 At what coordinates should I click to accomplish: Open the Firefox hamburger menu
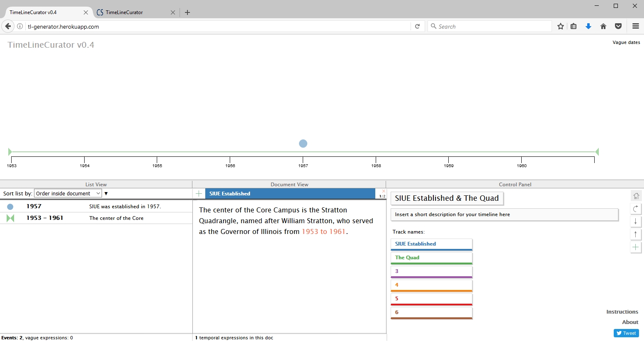(635, 26)
